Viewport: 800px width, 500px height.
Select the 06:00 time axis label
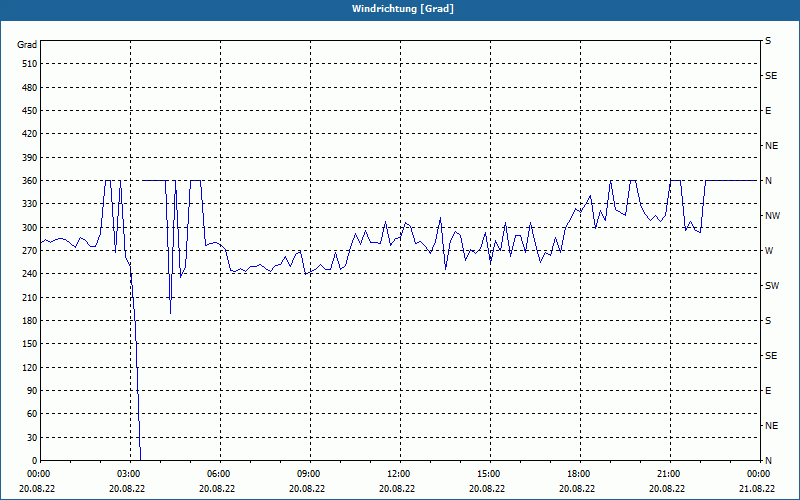pyautogui.click(x=217, y=474)
